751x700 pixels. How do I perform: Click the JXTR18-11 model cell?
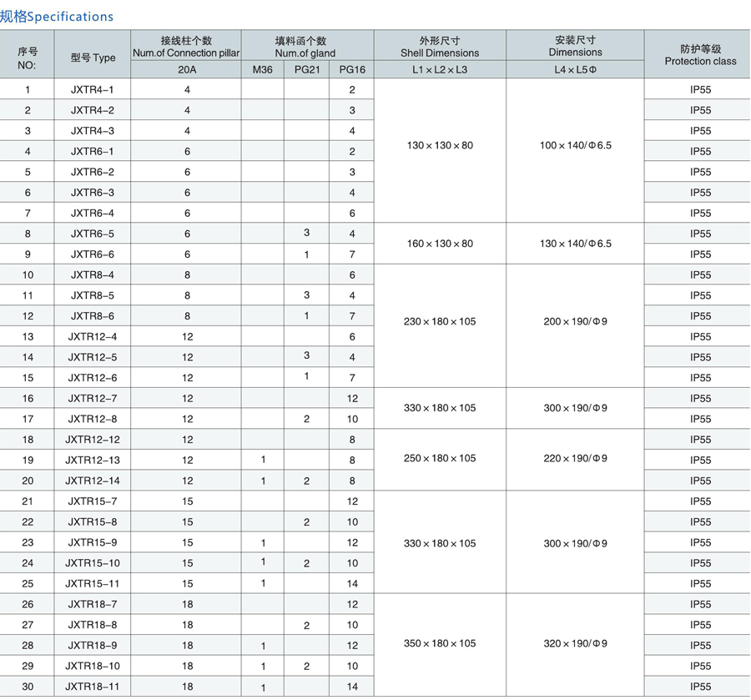tap(93, 687)
